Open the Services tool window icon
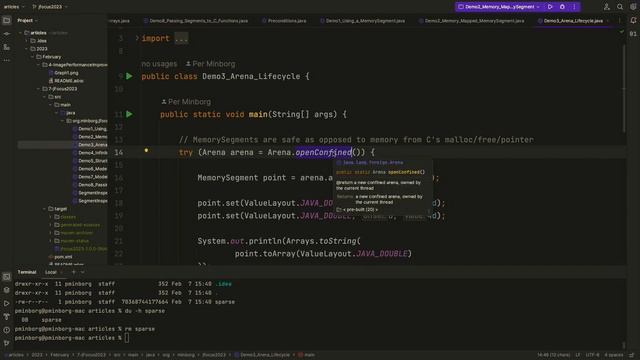The width and height of the screenshot is (640, 360). click(x=7, y=290)
